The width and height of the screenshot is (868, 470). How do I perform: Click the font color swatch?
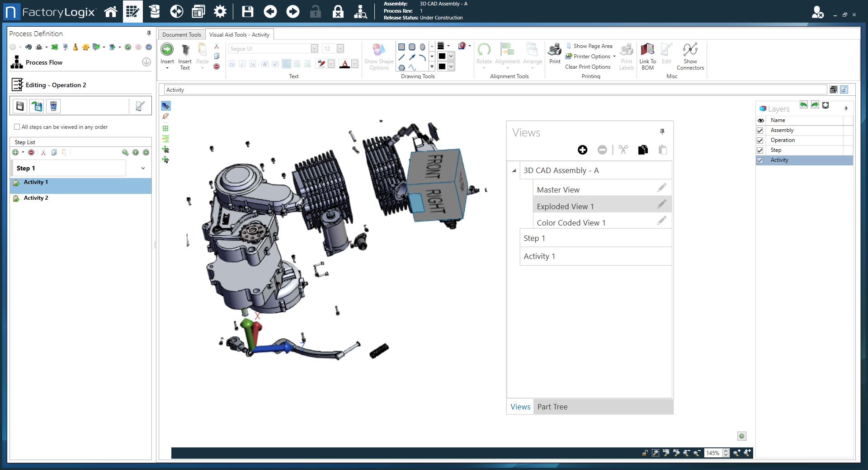click(x=344, y=64)
